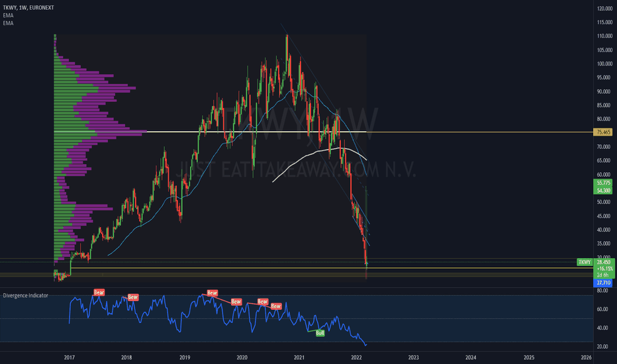Click the green Bull divergence label
617x364 pixels.
coord(320,333)
